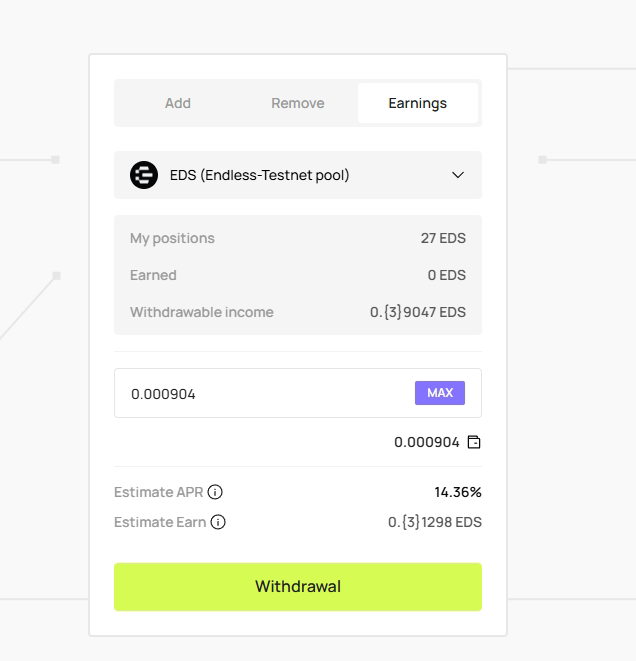Screen dimensions: 636x661
Task: Focus the withdrawal amount input field
Action: click(x=265, y=394)
